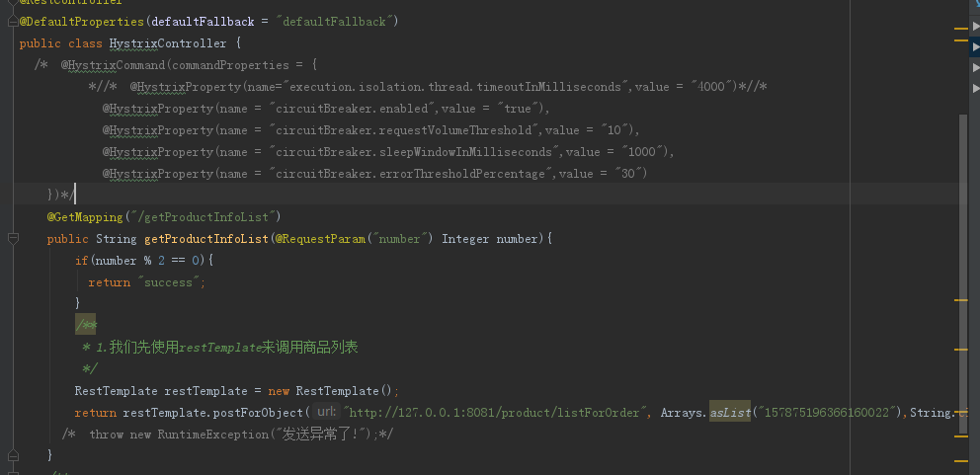Viewport: 980px width, 475px height.
Task: Click the 'new' keyword before RestTemplate()
Action: click(x=279, y=391)
